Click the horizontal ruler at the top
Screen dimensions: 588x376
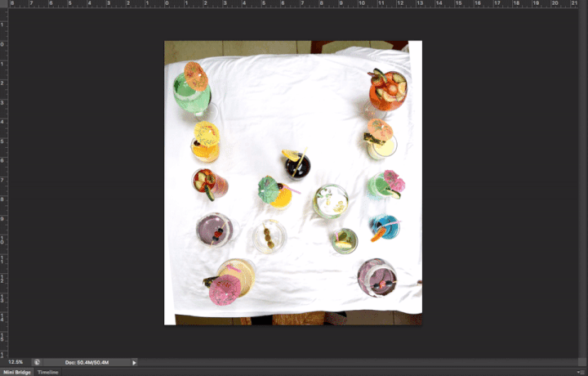(x=294, y=3)
